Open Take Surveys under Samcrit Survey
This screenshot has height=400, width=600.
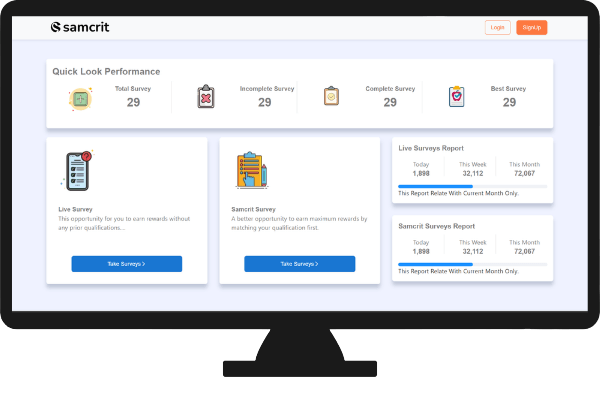click(300, 264)
